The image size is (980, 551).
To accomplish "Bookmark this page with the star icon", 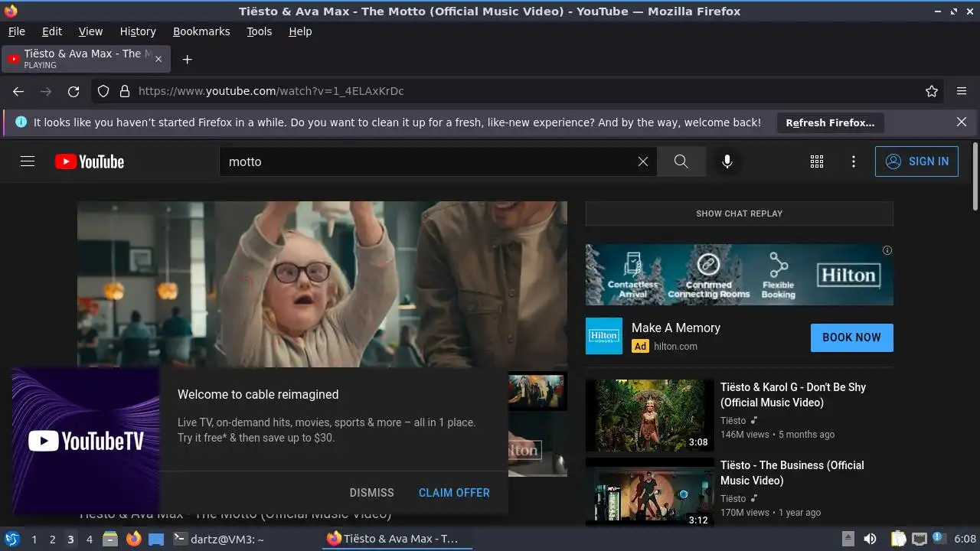I will click(x=932, y=91).
